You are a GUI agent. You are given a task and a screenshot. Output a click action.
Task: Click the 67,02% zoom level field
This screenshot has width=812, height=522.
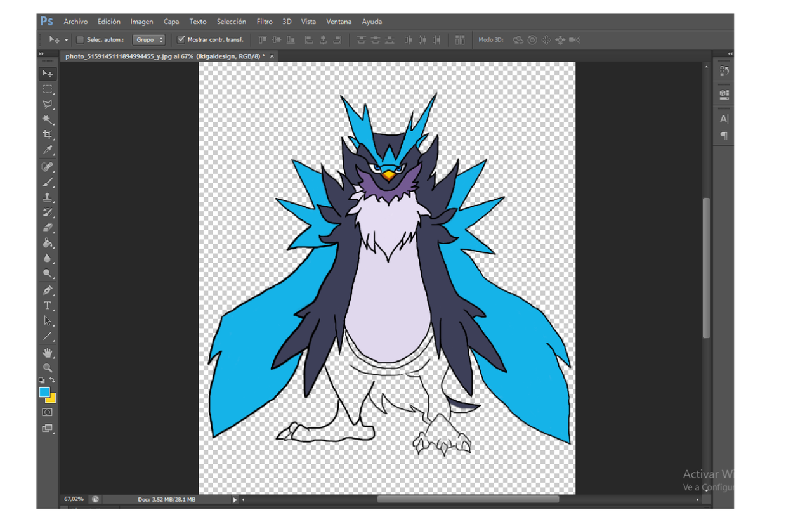74,499
